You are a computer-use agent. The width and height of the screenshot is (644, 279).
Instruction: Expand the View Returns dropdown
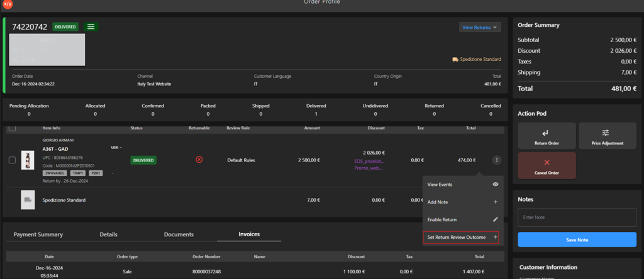coord(480,27)
